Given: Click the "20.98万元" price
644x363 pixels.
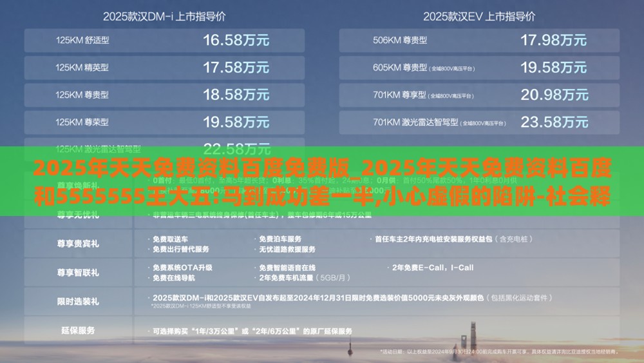Looking at the screenshot, I should pyautogui.click(x=554, y=95).
